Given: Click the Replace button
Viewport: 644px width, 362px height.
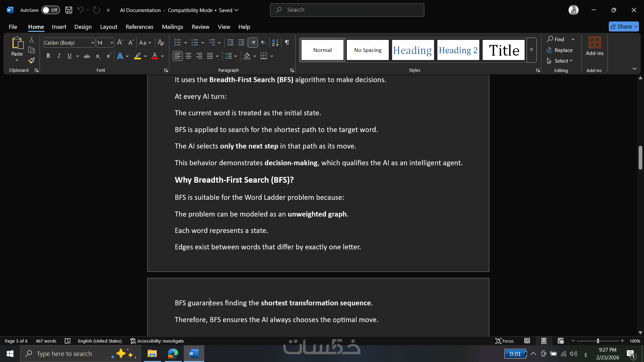Looking at the screenshot, I should [559, 50].
